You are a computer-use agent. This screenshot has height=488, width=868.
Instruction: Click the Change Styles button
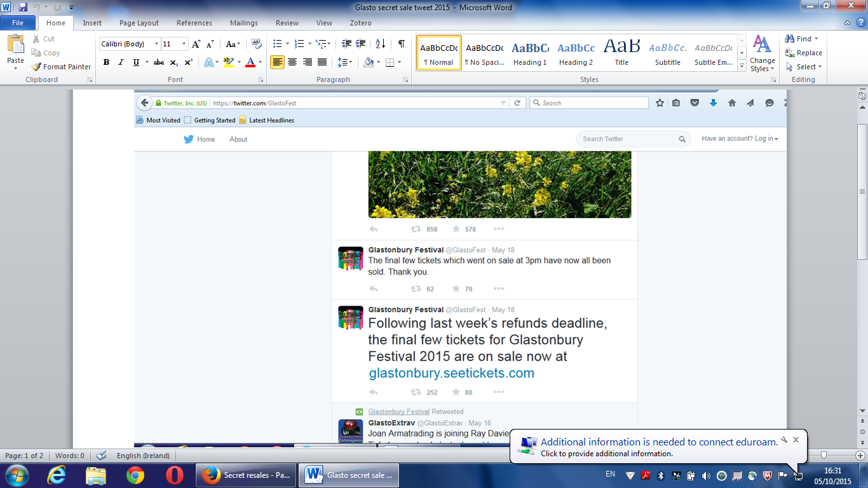(x=762, y=53)
